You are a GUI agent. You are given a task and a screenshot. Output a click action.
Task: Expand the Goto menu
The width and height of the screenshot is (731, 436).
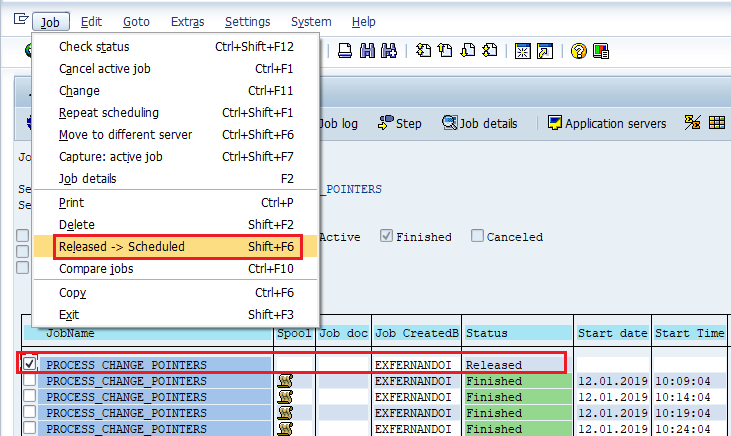pyautogui.click(x=136, y=21)
